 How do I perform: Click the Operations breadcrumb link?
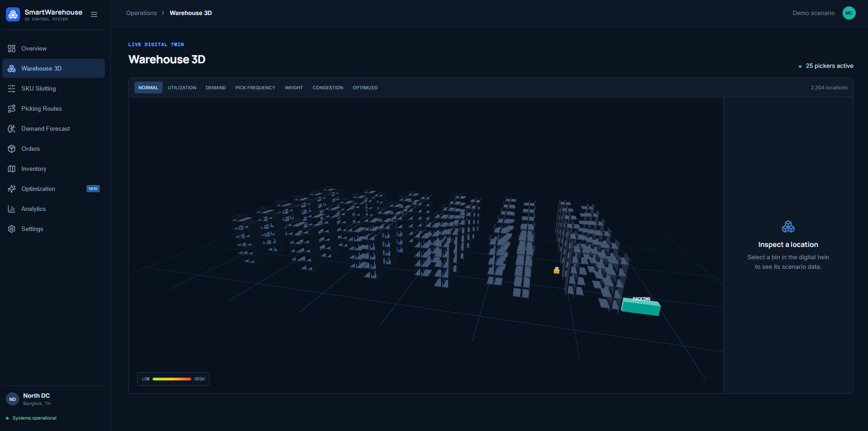coord(142,13)
